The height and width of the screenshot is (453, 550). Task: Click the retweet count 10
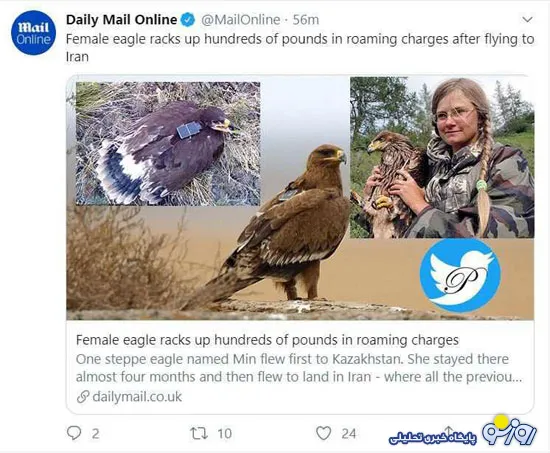[x=224, y=434]
